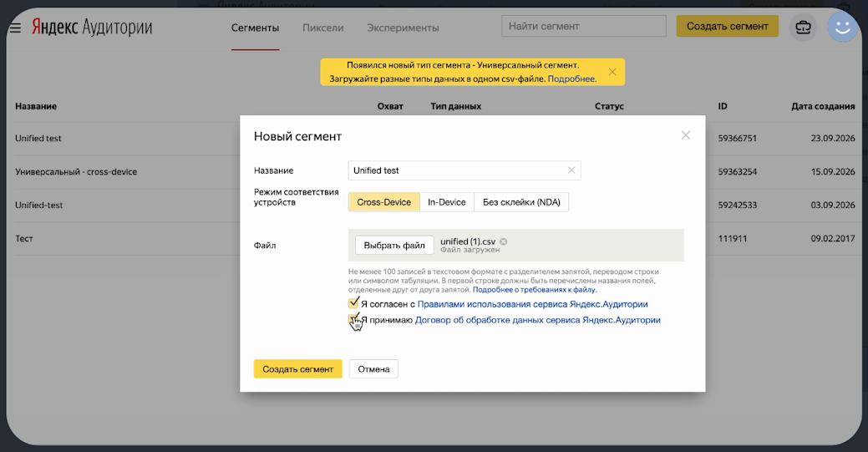Click the Выбрать файл button
This screenshot has width=868, height=452.
tap(394, 246)
